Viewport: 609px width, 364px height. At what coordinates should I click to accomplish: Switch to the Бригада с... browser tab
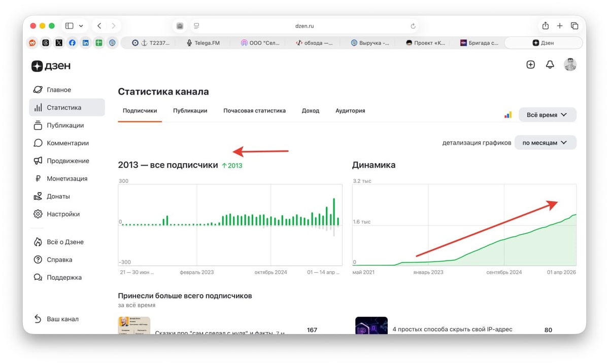(x=479, y=43)
